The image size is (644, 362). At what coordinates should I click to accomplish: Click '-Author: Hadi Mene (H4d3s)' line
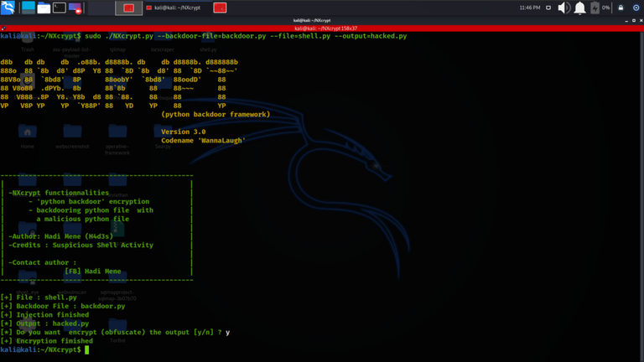(x=60, y=236)
